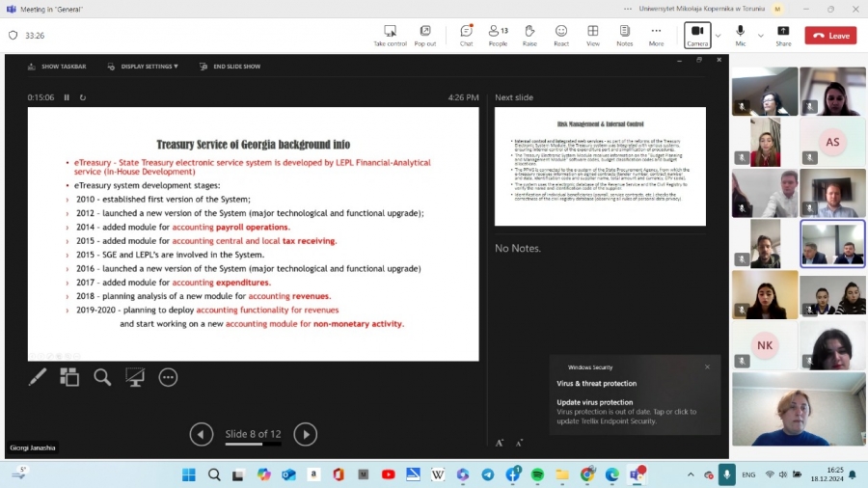Expand the Display Settings dropdown
This screenshot has width=868, height=488.
pyautogui.click(x=143, y=67)
